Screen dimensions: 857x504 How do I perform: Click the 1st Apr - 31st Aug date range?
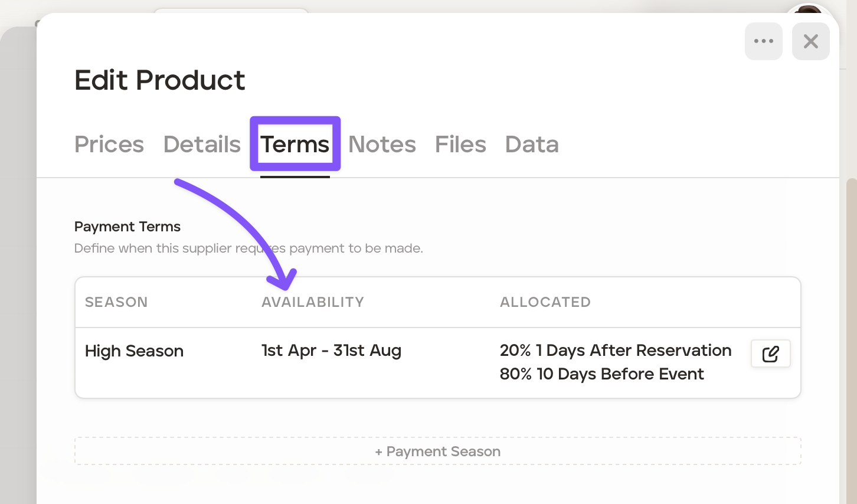(331, 351)
